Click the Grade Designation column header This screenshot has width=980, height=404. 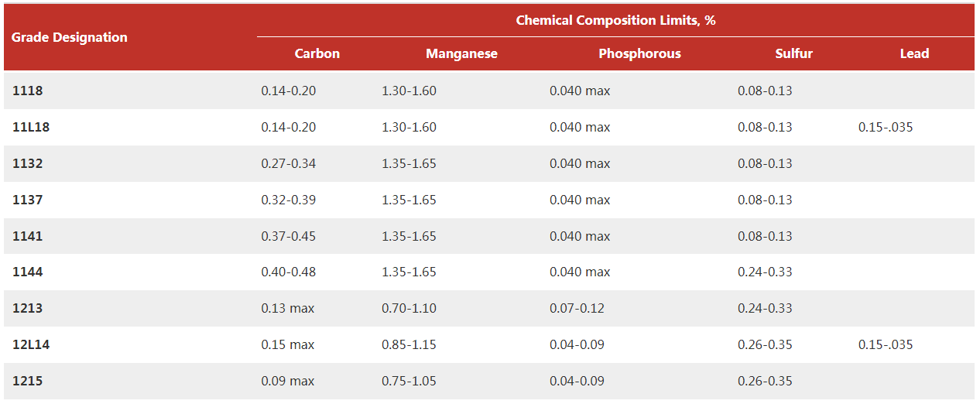pyautogui.click(x=70, y=37)
